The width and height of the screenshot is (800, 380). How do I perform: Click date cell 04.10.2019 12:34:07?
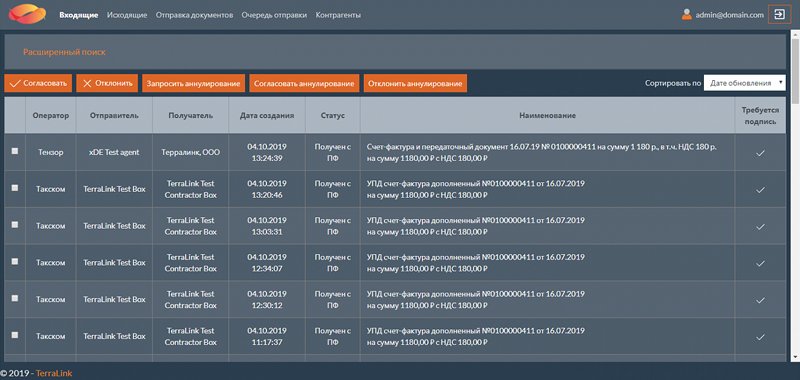click(267, 263)
